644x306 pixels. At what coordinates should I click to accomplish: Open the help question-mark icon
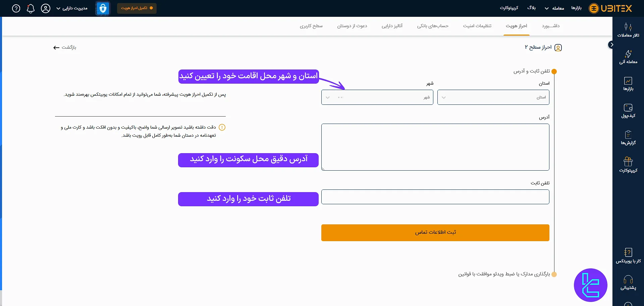click(x=16, y=8)
